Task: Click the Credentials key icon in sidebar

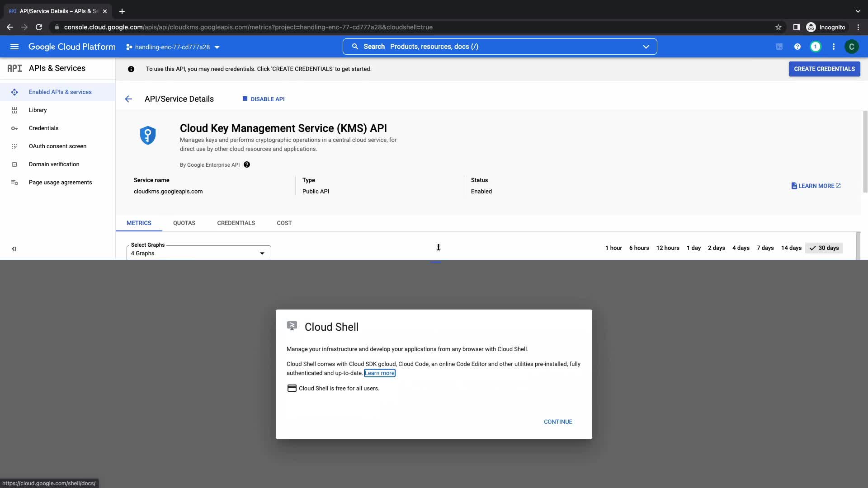Action: click(14, 128)
